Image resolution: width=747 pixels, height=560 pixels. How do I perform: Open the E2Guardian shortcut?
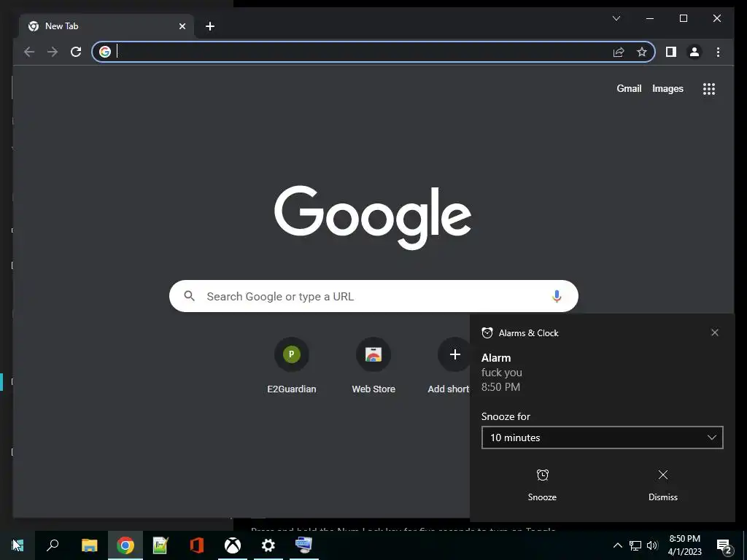[x=292, y=365]
